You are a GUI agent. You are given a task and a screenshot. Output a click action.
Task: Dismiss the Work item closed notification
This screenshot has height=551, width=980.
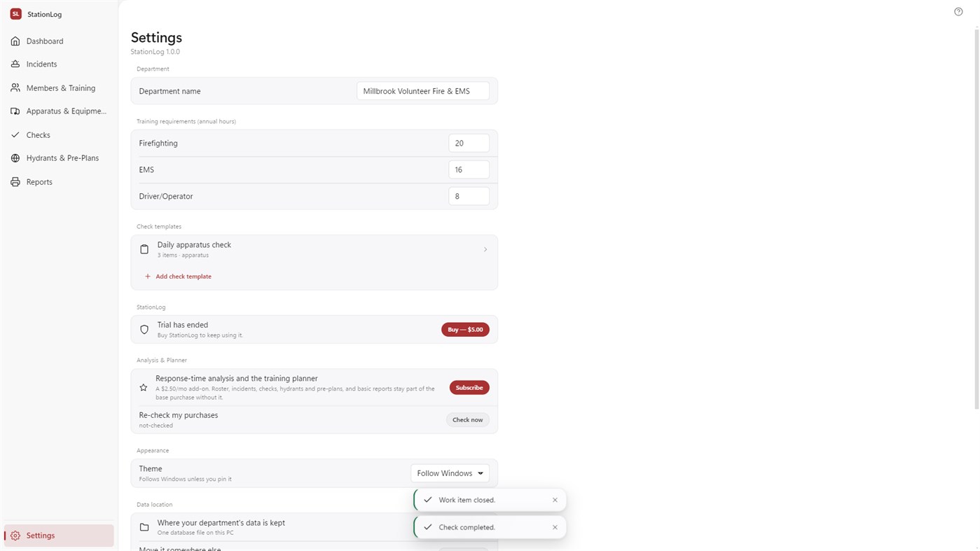click(555, 500)
